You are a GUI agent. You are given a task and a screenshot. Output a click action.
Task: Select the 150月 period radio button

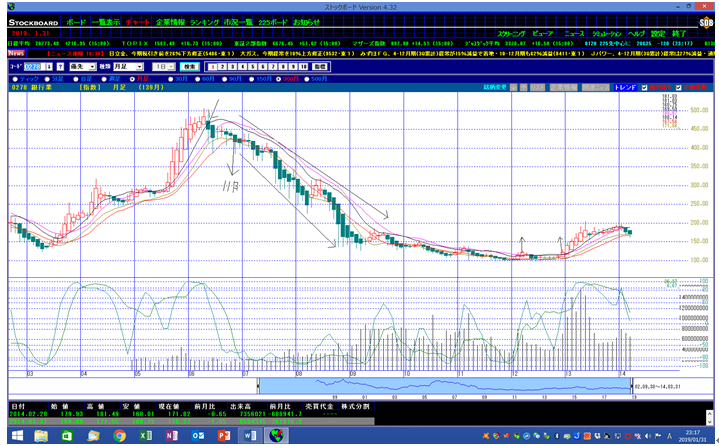coord(252,79)
